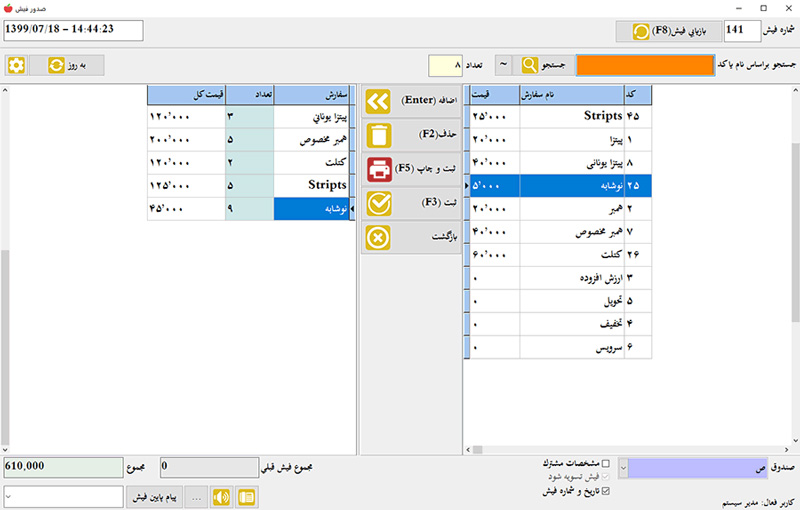Click the speaker sound icon button
The image size is (800, 510).
[x=221, y=497]
